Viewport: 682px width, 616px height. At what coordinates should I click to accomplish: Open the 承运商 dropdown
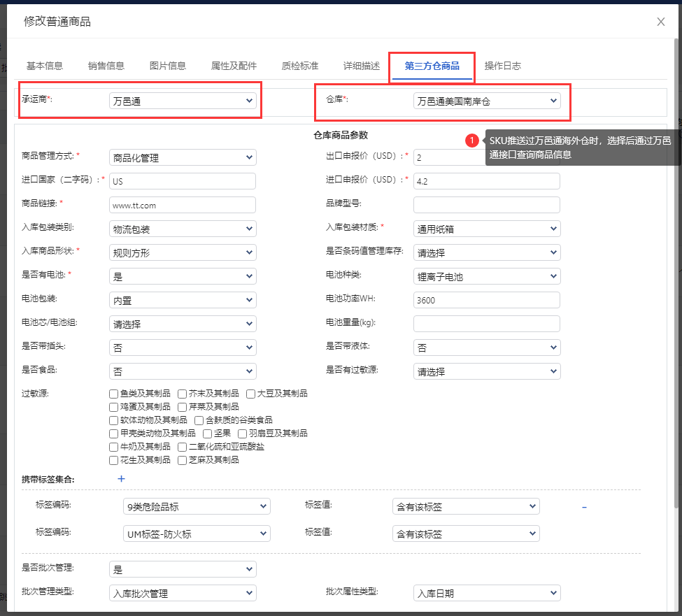pos(183,101)
